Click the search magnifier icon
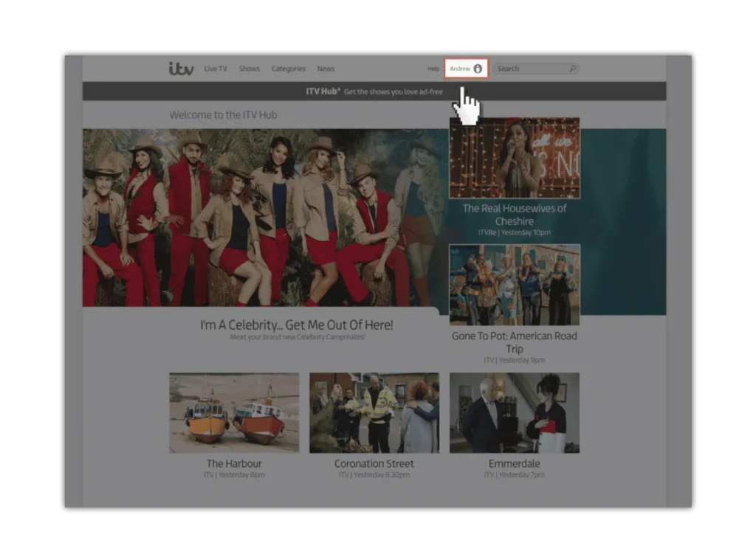756x540 pixels. 572,69
